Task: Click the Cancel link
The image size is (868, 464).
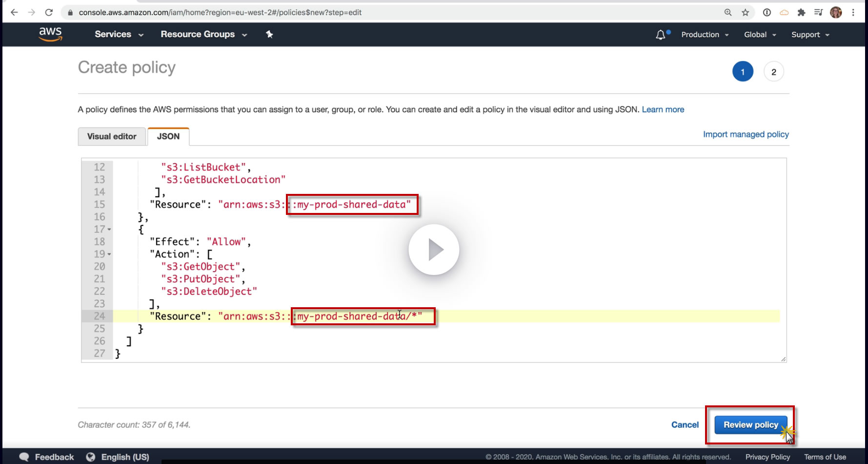Action: point(685,425)
